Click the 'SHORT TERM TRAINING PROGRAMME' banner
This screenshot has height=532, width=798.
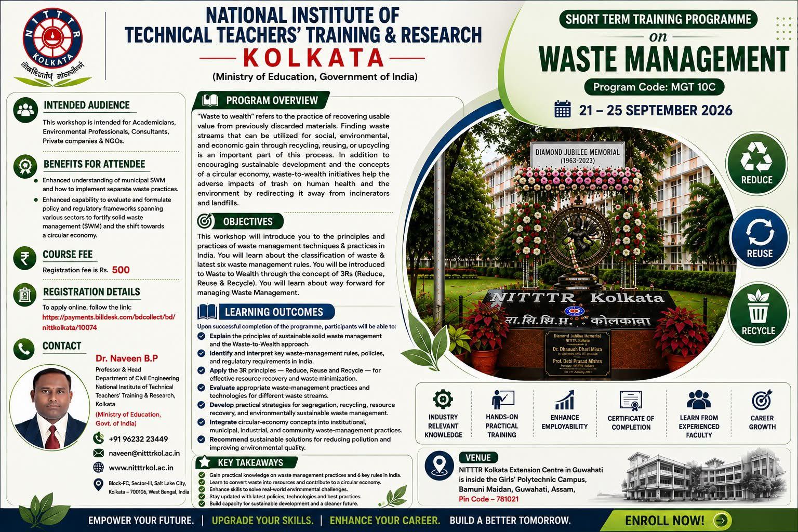coord(658,20)
